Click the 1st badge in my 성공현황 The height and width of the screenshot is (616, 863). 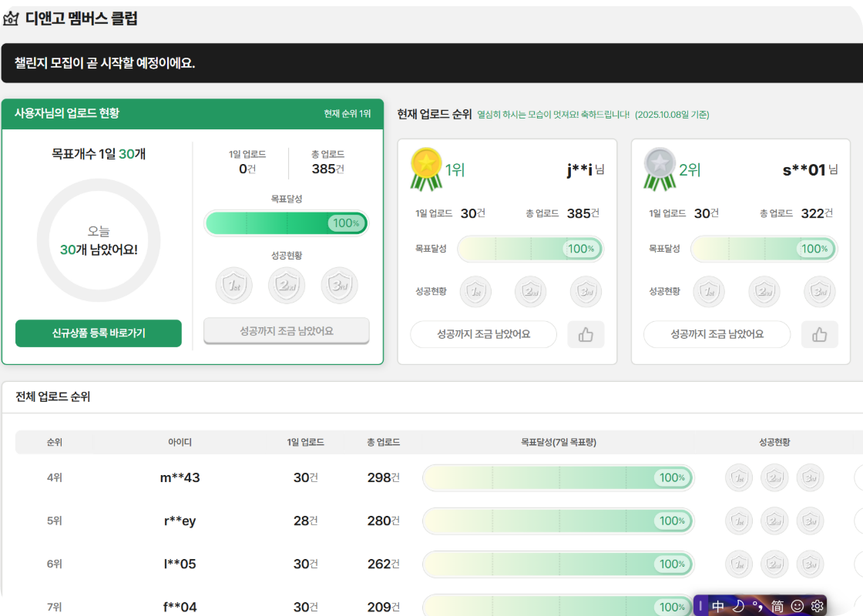(234, 286)
